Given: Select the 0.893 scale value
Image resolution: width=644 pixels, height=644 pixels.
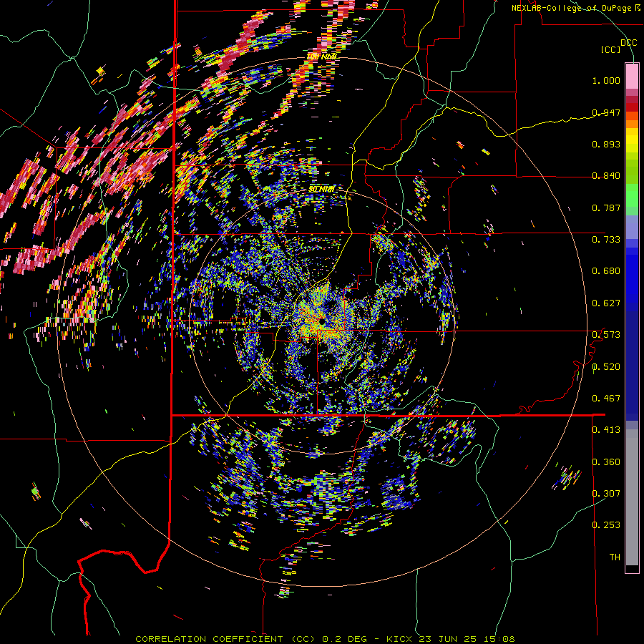Looking at the screenshot, I should pyautogui.click(x=606, y=144).
